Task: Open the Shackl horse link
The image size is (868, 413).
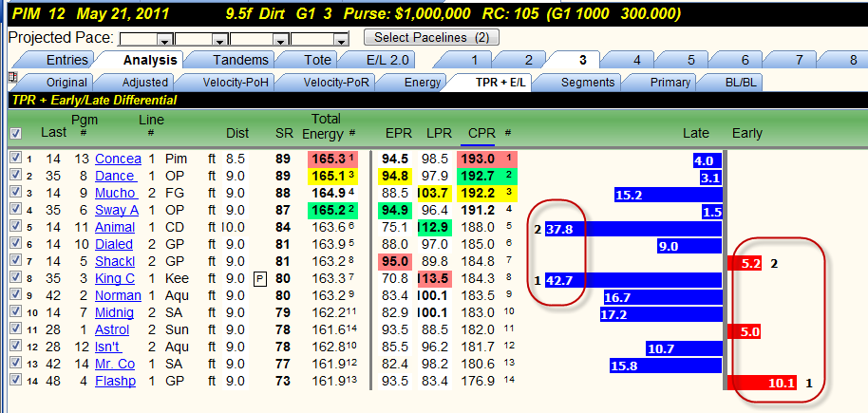Action: 115,261
